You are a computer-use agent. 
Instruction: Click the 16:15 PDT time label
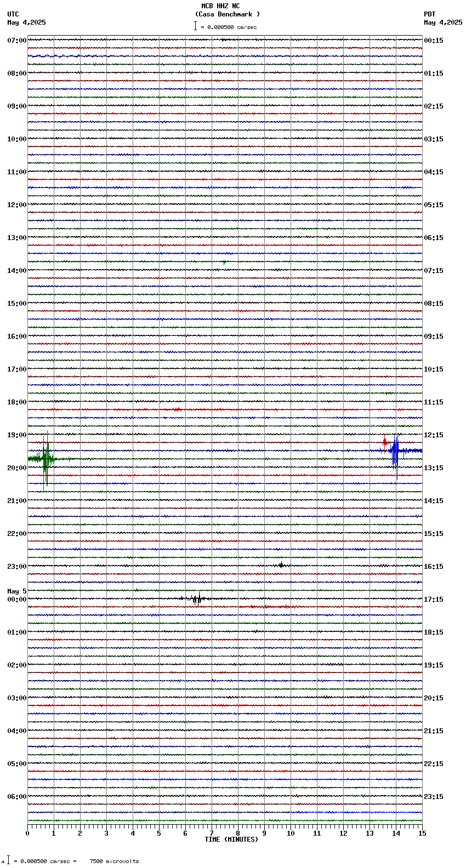[x=434, y=567]
